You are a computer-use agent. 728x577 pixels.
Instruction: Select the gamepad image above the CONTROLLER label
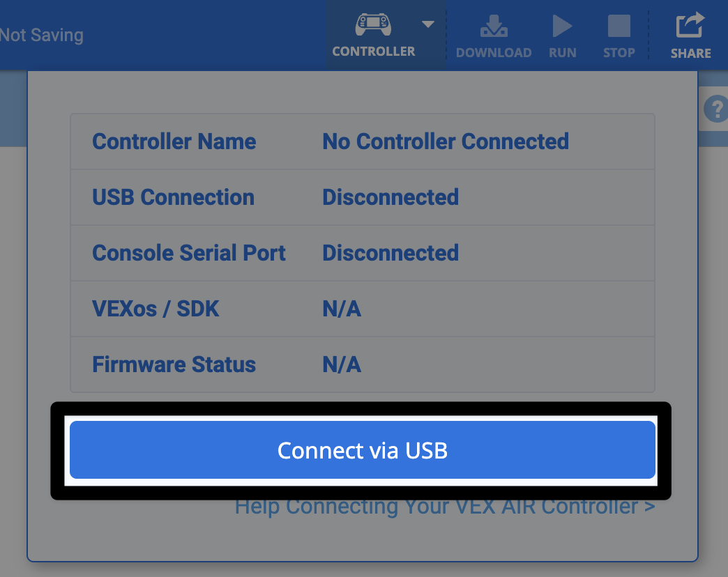374,24
